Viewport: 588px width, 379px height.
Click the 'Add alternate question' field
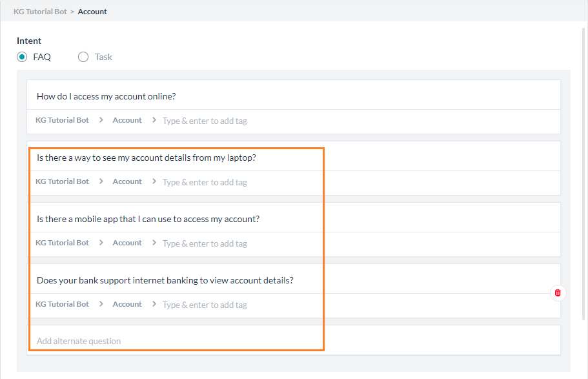[79, 341]
